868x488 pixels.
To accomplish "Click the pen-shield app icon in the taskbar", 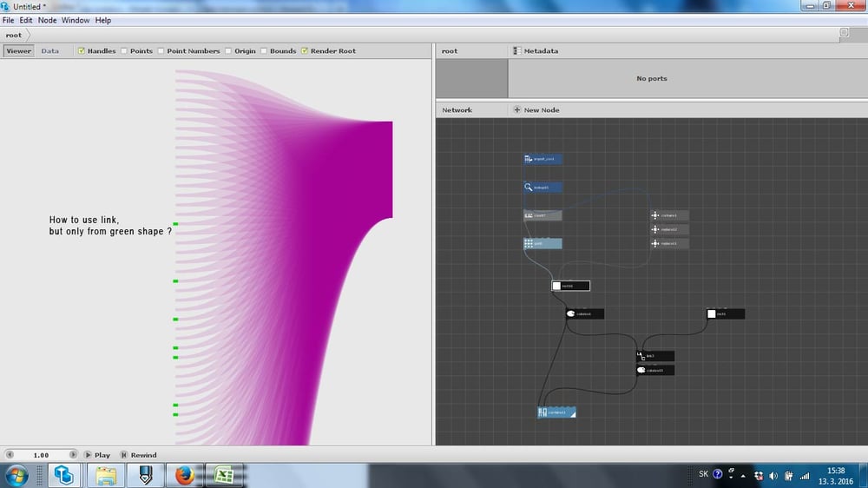I will [x=146, y=475].
